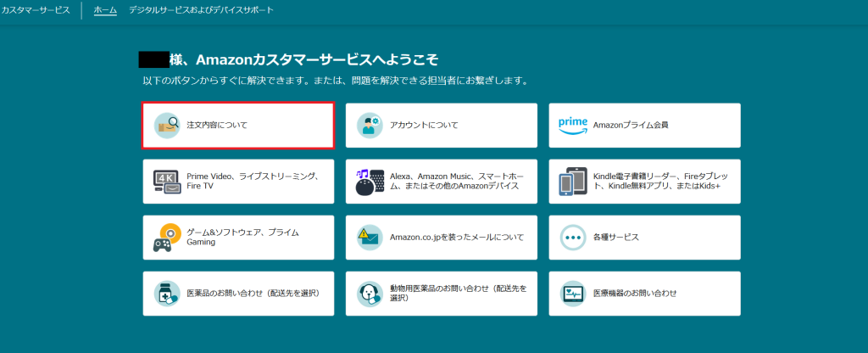Click the three-dots icon for 各種サービス
The image size is (868, 353).
(x=573, y=238)
